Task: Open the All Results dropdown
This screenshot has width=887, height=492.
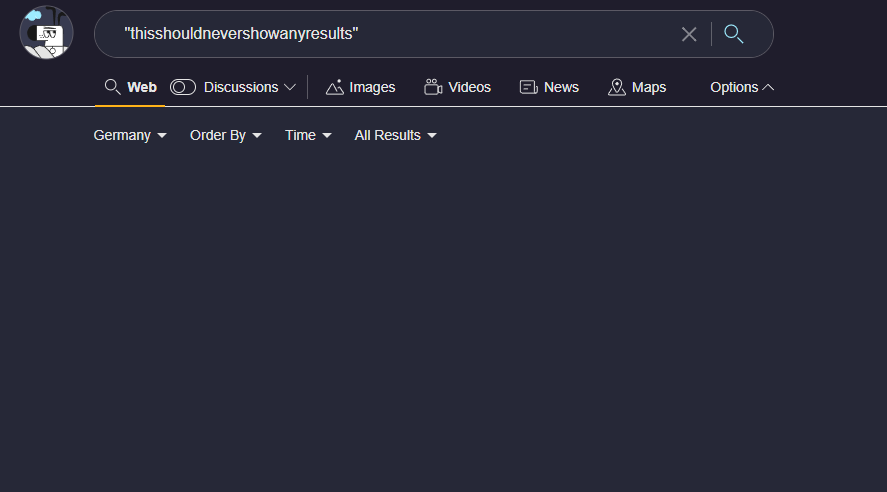Action: [396, 135]
